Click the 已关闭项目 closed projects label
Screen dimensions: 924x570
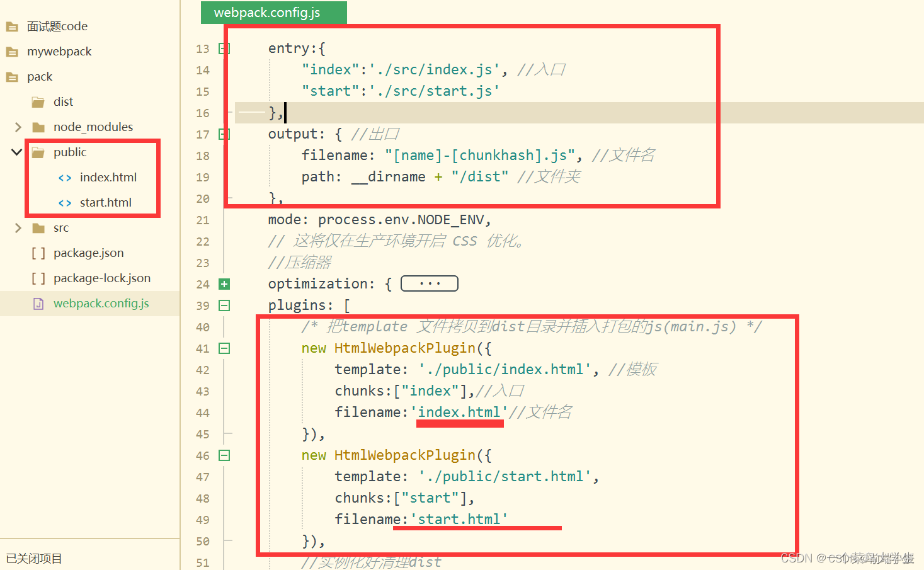click(34, 558)
